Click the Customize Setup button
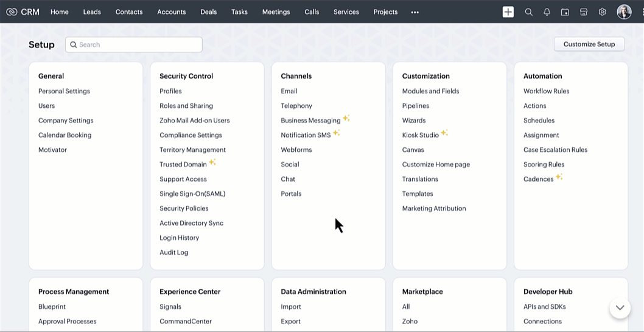This screenshot has height=332, width=644. click(x=589, y=44)
